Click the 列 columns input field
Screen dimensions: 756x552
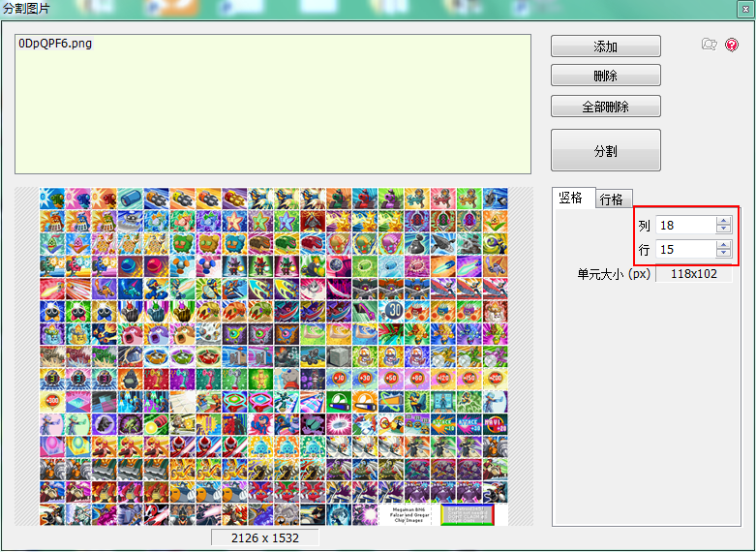pos(685,225)
